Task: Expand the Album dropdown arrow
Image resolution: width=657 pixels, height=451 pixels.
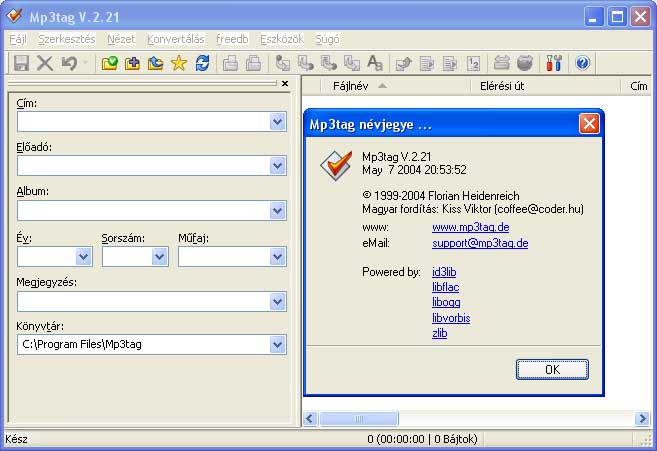Action: pyautogui.click(x=277, y=210)
